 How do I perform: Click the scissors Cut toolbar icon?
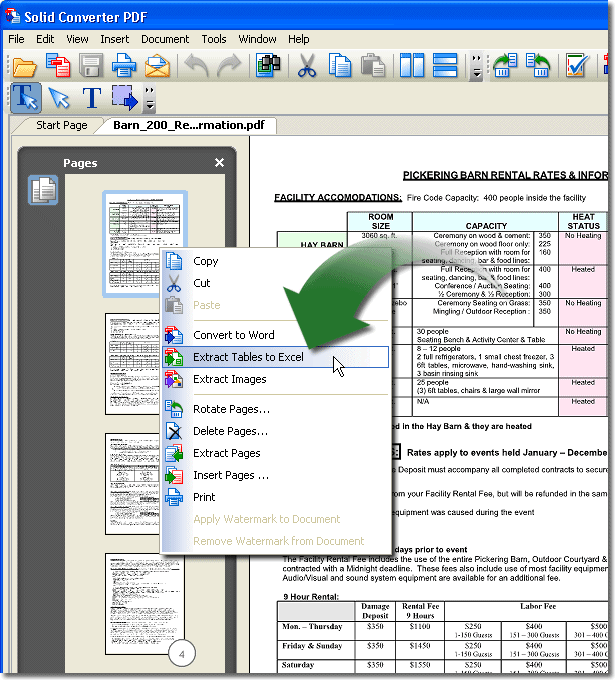[x=307, y=66]
